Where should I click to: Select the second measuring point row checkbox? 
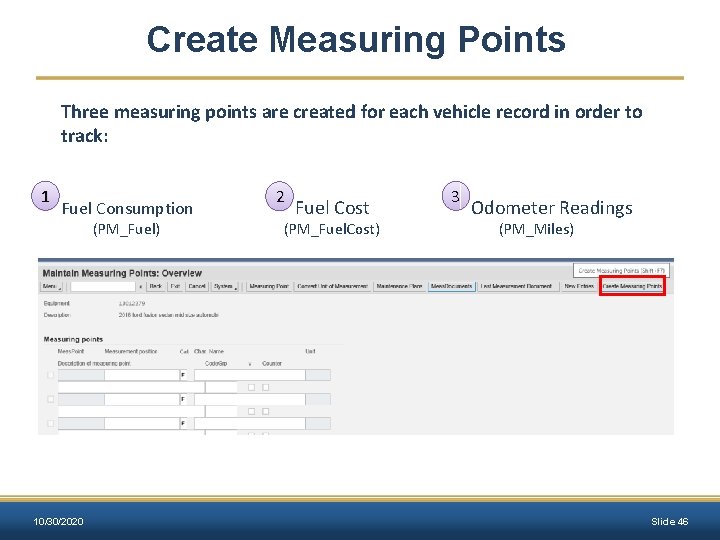pos(51,399)
